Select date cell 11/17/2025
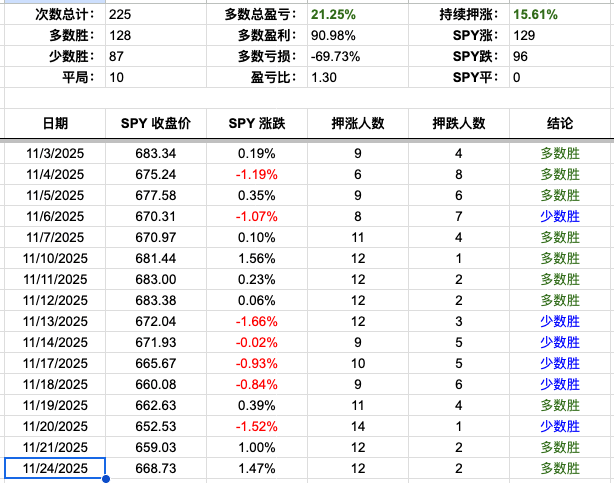614x483 pixels. coord(55,363)
